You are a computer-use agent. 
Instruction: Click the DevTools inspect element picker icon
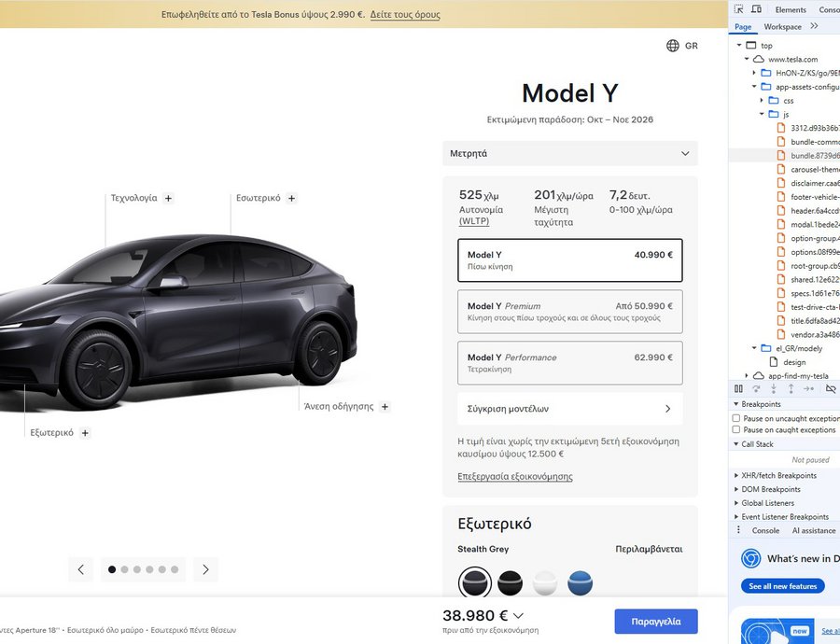tap(739, 9)
